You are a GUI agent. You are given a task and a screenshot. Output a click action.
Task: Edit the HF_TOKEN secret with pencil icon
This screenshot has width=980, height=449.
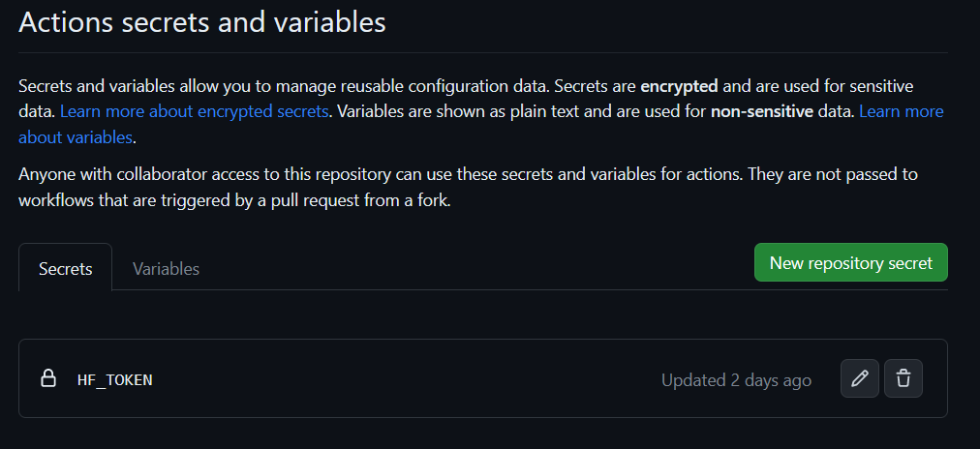859,378
